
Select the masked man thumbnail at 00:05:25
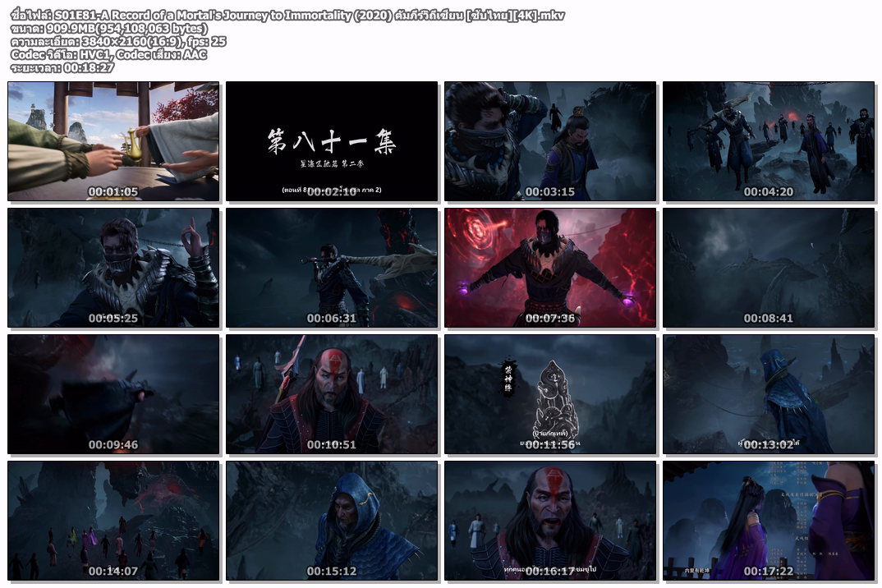(x=113, y=267)
